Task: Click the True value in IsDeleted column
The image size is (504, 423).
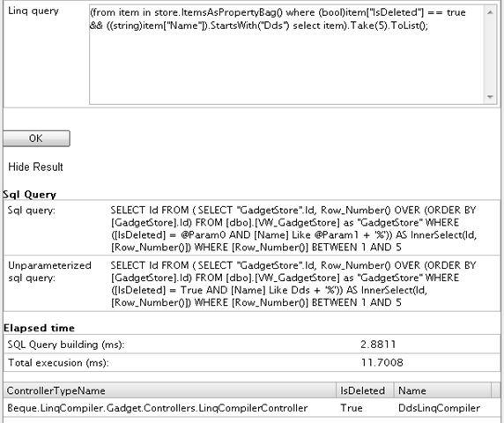Action: click(352, 408)
